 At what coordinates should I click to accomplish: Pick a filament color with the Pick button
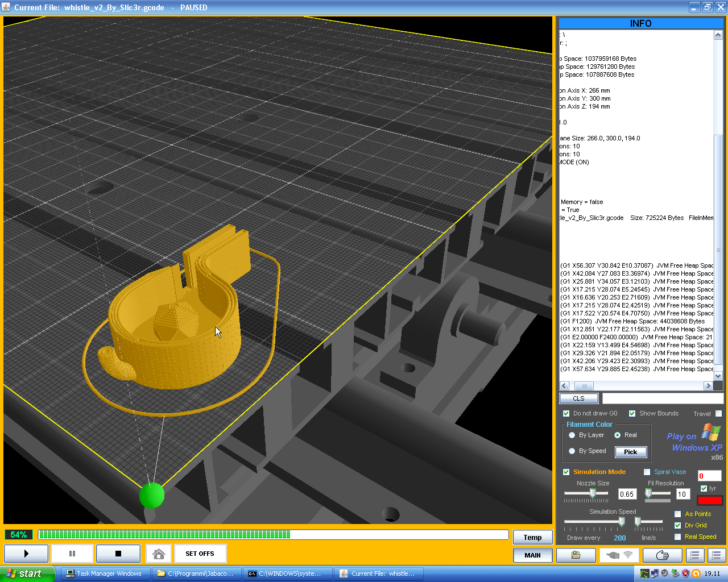(631, 452)
